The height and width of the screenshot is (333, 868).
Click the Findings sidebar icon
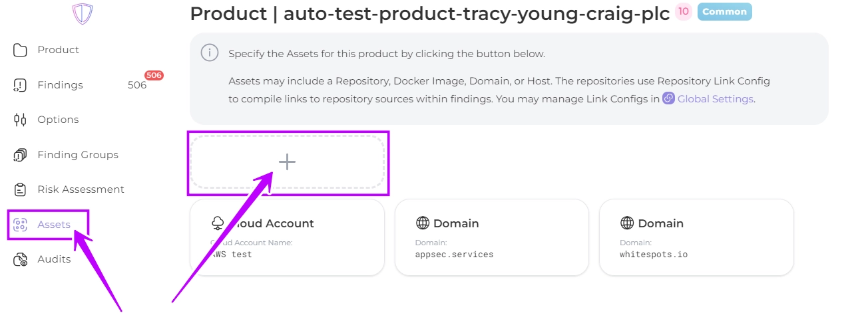[x=20, y=85]
